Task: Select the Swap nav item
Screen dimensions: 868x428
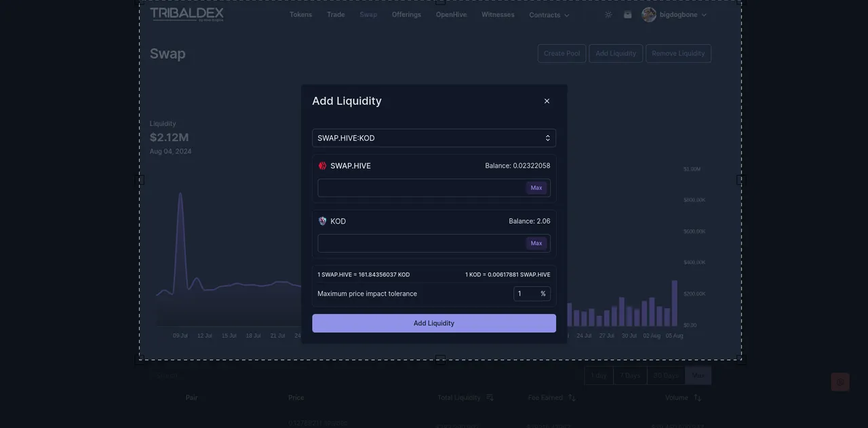Action: pos(368,14)
